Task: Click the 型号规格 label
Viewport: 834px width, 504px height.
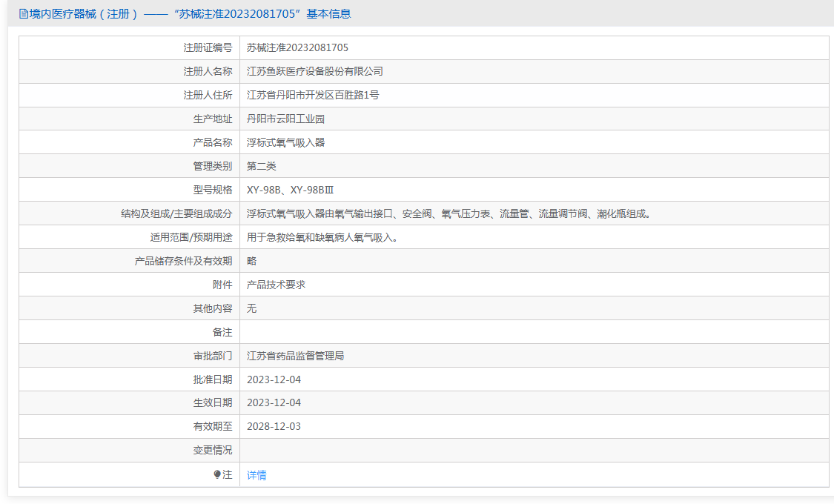Action: pyautogui.click(x=213, y=190)
